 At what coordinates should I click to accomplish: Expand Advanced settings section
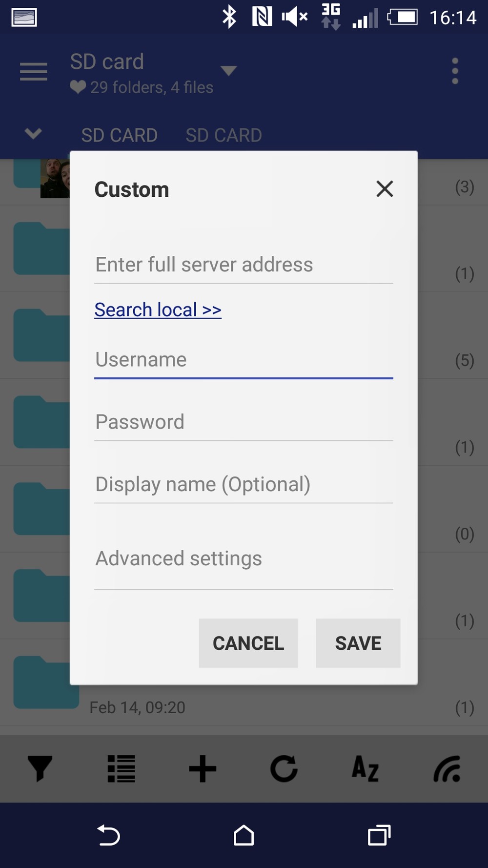(x=243, y=559)
